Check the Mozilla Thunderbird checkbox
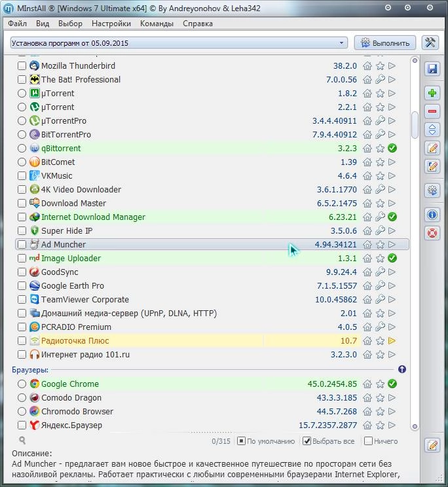Screen dimensions: 448x487 22,66
